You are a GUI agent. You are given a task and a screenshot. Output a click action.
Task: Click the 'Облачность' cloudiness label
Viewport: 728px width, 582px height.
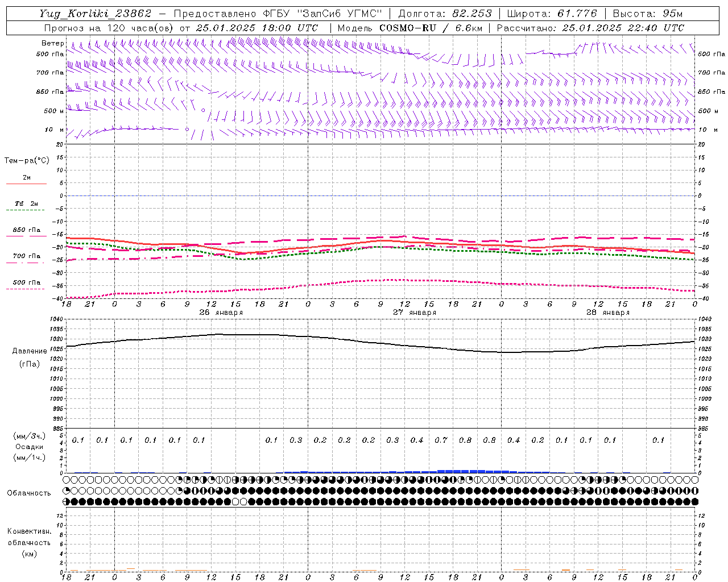pos(29,493)
